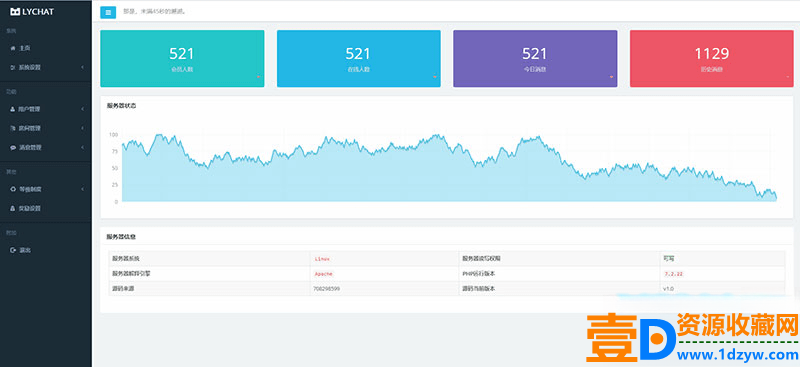Click the lock icon for 奖励设置

pos(13,208)
